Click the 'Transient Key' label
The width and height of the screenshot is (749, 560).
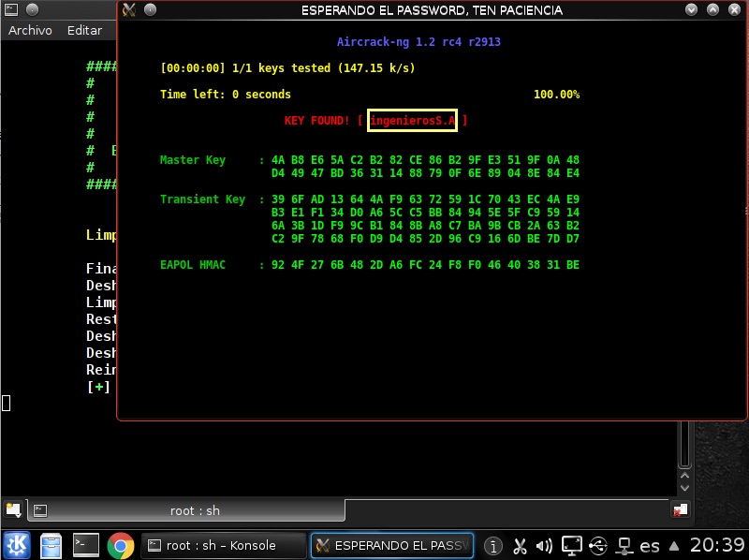pos(202,199)
